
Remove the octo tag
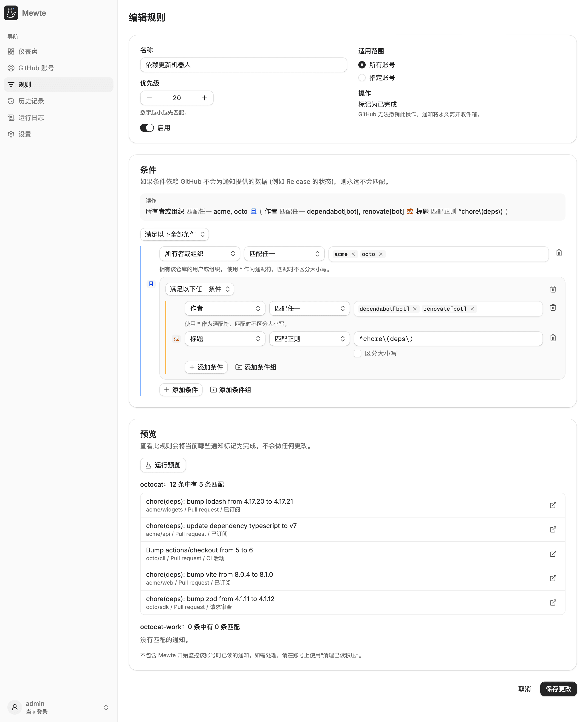coord(381,254)
